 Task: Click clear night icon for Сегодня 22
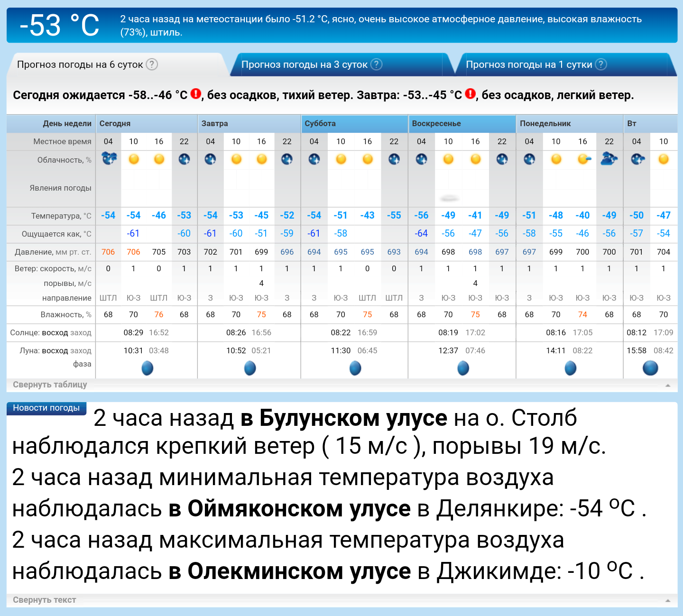184,159
